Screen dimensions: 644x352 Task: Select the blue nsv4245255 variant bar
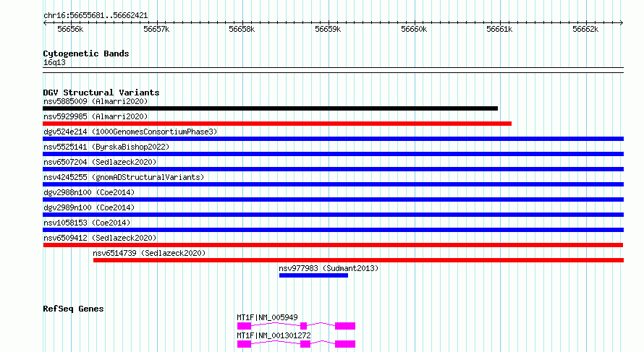pyautogui.click(x=333, y=184)
